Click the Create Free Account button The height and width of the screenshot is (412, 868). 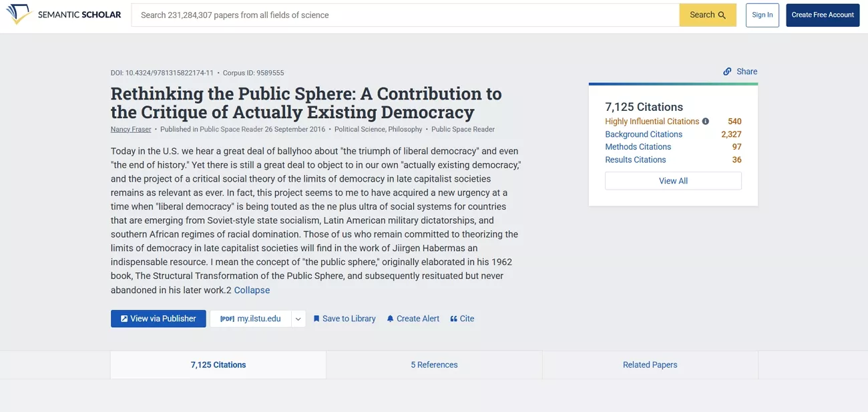coord(823,14)
